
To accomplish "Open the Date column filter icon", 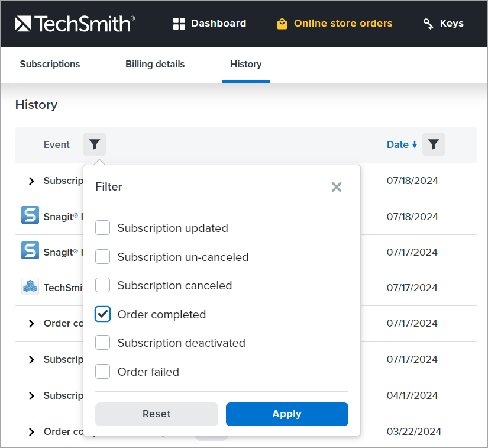I will point(434,144).
